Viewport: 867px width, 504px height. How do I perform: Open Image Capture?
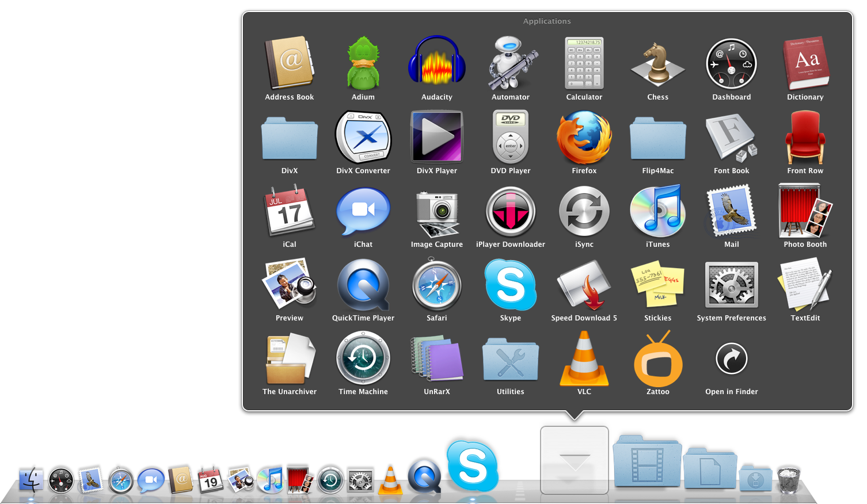pos(437,214)
